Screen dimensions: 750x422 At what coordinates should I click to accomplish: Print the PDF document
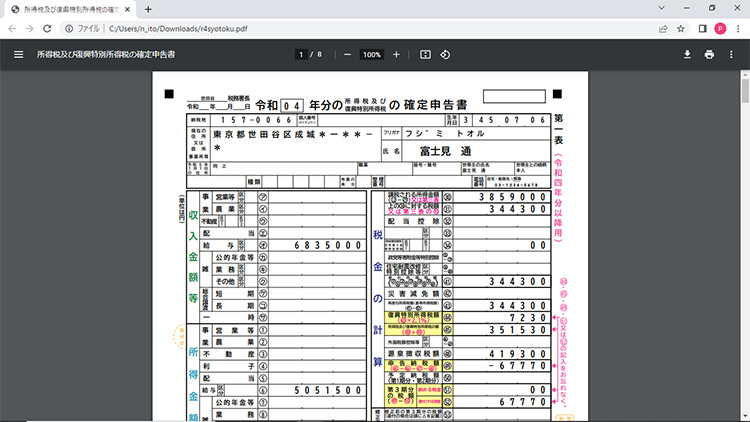tap(709, 54)
